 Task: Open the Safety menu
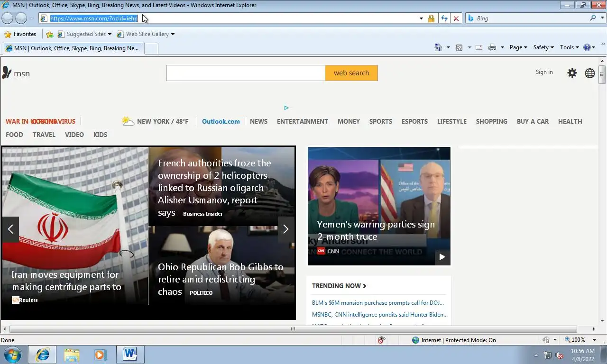[x=543, y=47]
